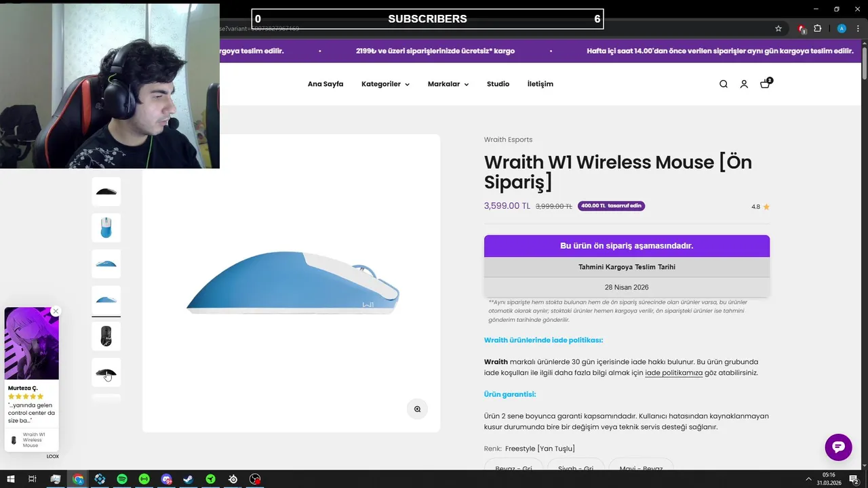Open the account login icon
This screenshot has width=868, height=488.
coord(744,84)
